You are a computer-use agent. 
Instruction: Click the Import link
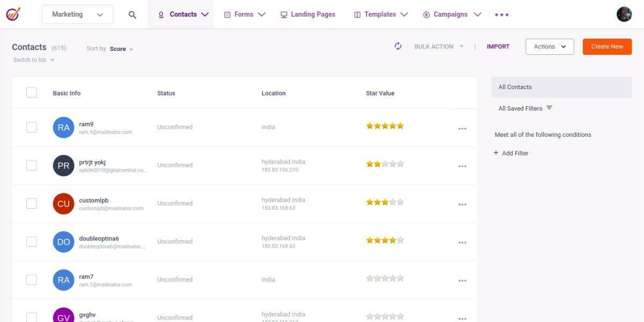(x=497, y=46)
